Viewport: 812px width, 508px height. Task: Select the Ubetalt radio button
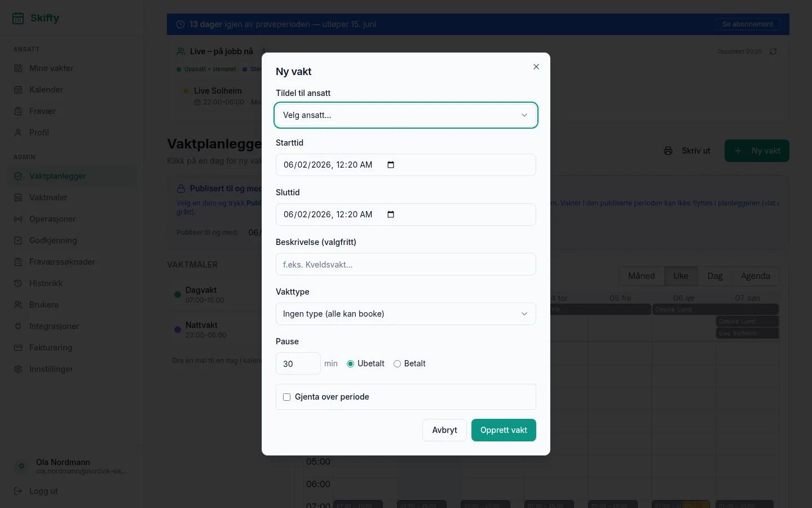point(350,364)
